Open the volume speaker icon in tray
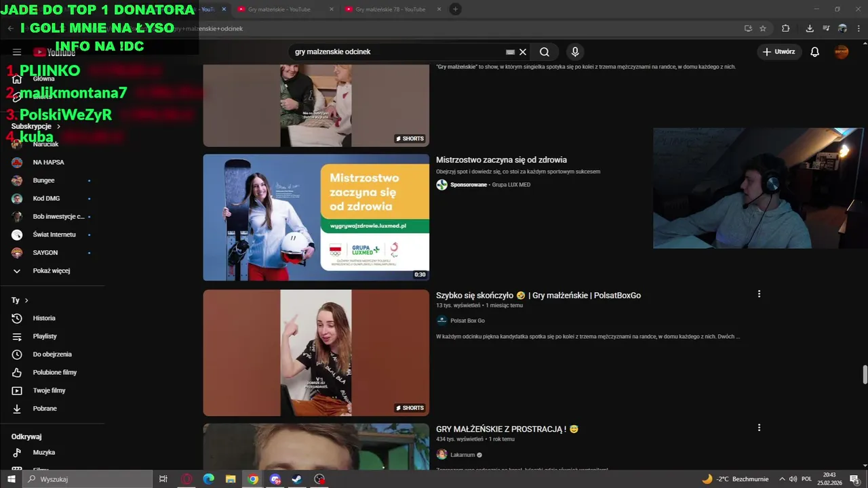 (x=794, y=479)
